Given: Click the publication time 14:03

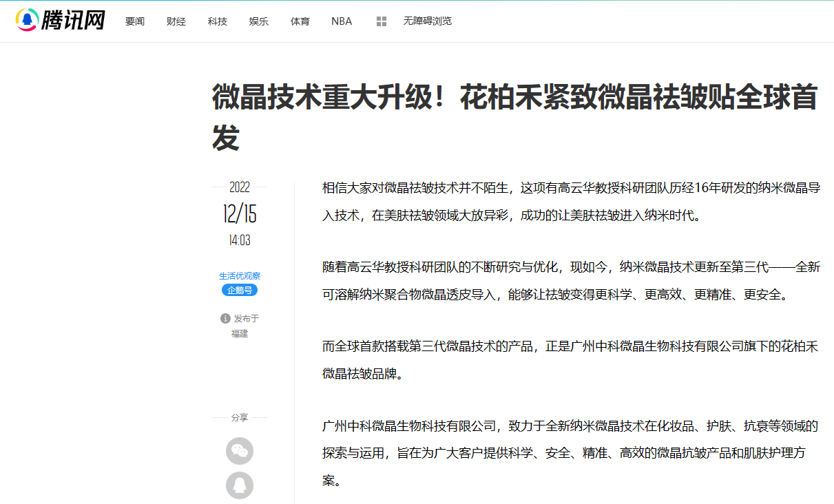Looking at the screenshot, I should [240, 240].
